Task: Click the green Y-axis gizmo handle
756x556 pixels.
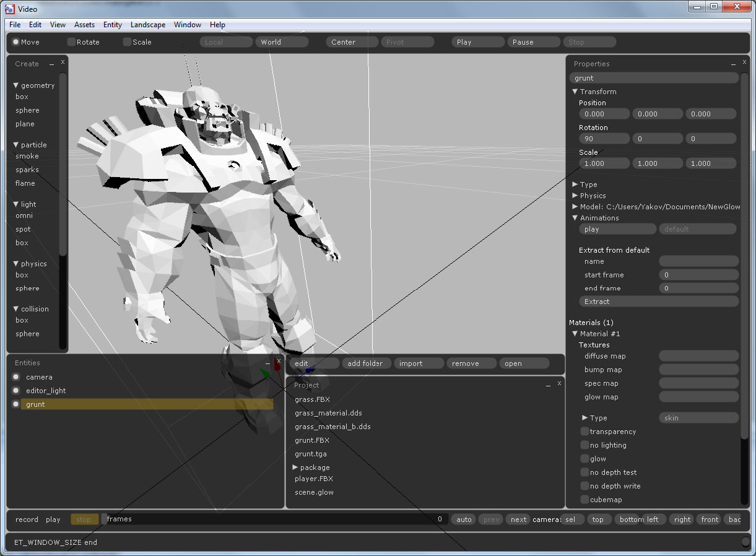Action: click(x=264, y=373)
